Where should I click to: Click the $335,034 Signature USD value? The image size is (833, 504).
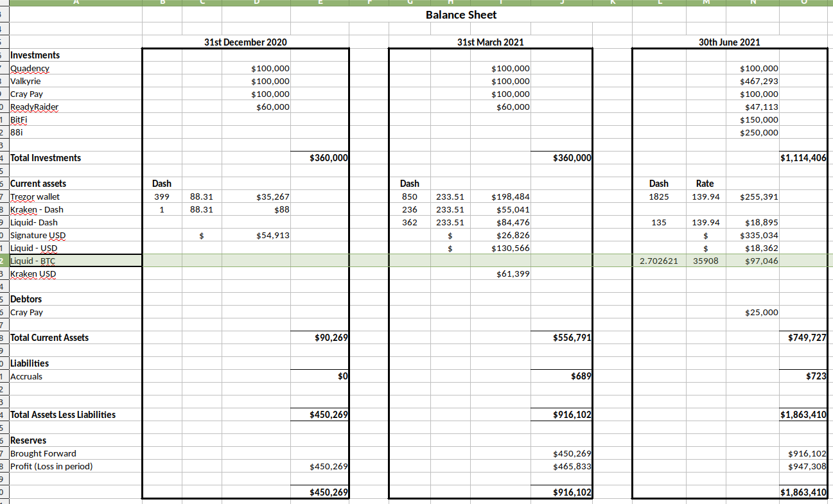(759, 235)
